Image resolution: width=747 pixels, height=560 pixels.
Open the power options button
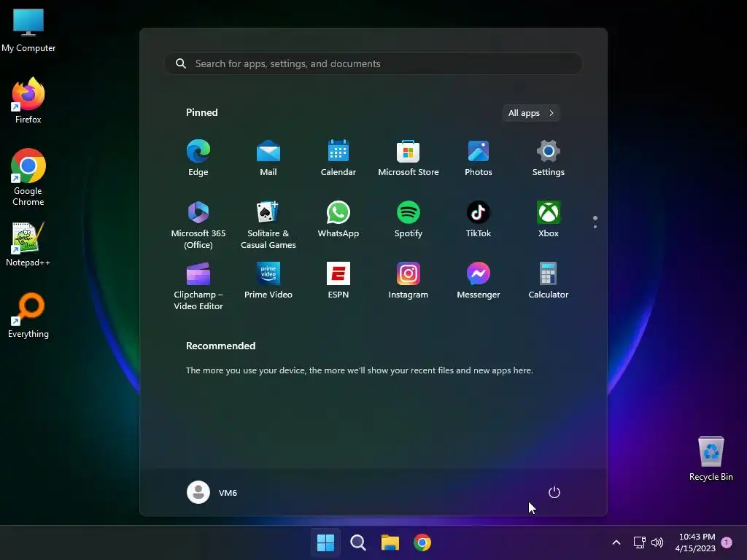point(554,492)
